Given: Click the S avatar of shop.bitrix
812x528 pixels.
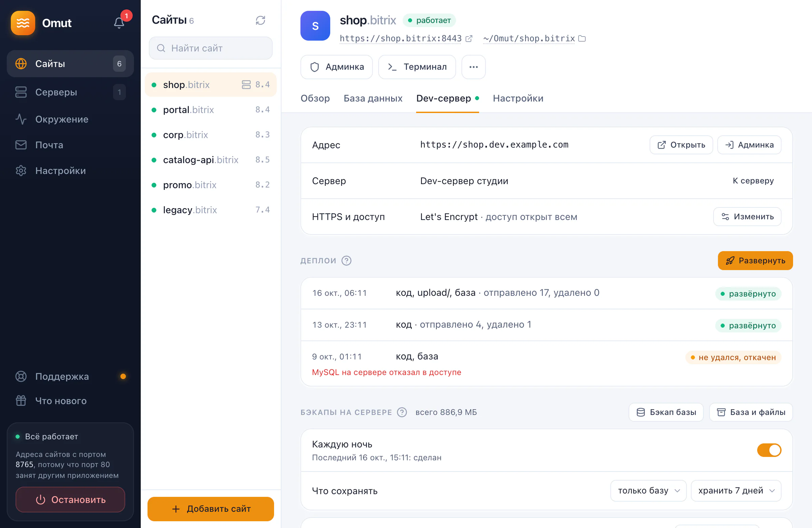Looking at the screenshot, I should pos(315,26).
